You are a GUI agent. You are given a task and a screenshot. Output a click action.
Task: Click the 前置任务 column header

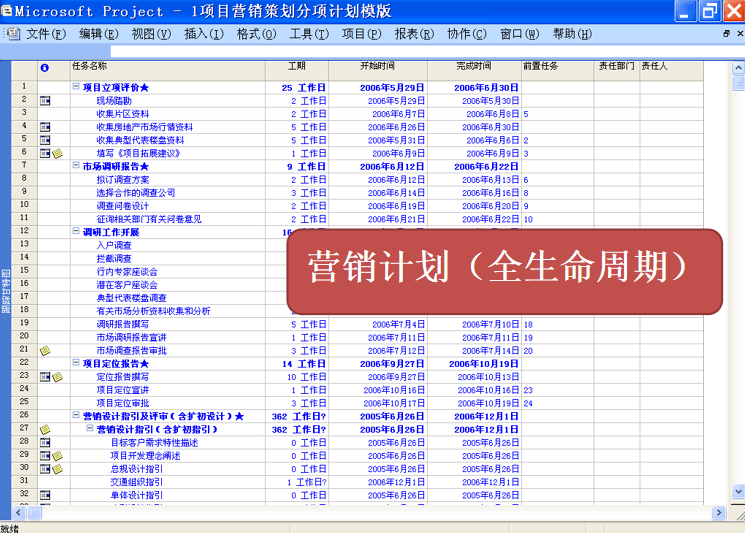click(x=557, y=70)
